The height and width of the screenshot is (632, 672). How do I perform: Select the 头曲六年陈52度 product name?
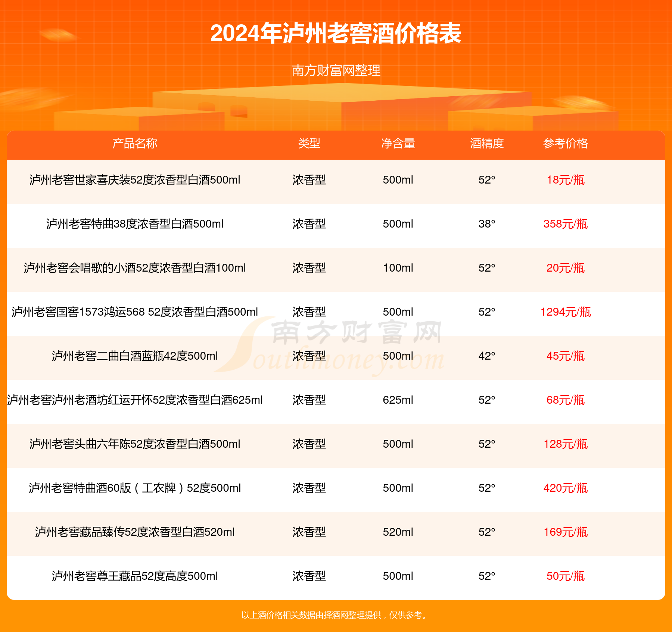pyautogui.click(x=135, y=444)
